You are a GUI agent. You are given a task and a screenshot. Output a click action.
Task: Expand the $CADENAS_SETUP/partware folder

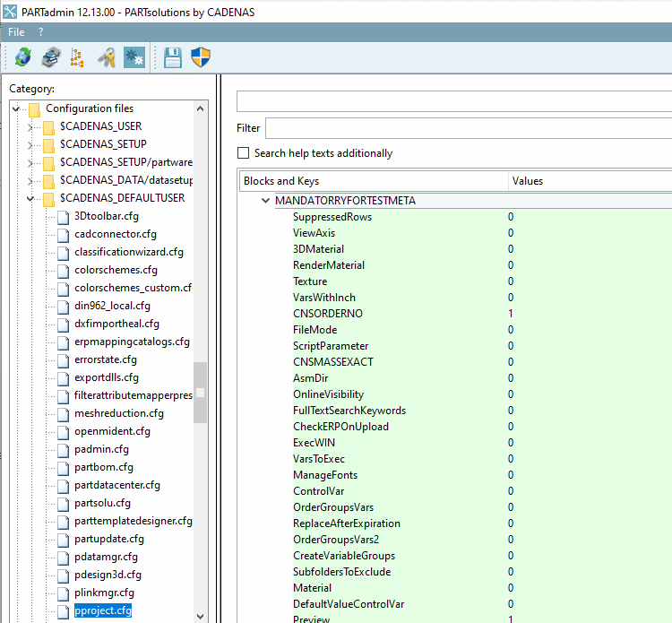pos(30,163)
